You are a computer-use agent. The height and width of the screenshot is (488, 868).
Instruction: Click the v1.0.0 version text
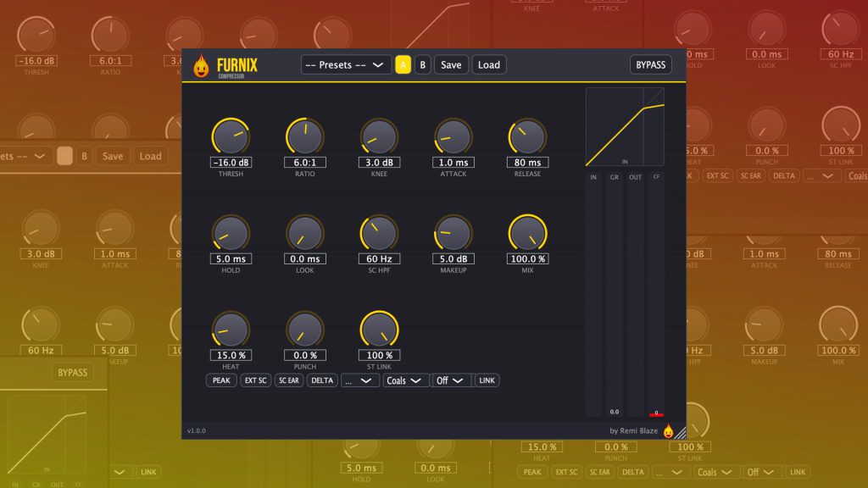[197, 430]
